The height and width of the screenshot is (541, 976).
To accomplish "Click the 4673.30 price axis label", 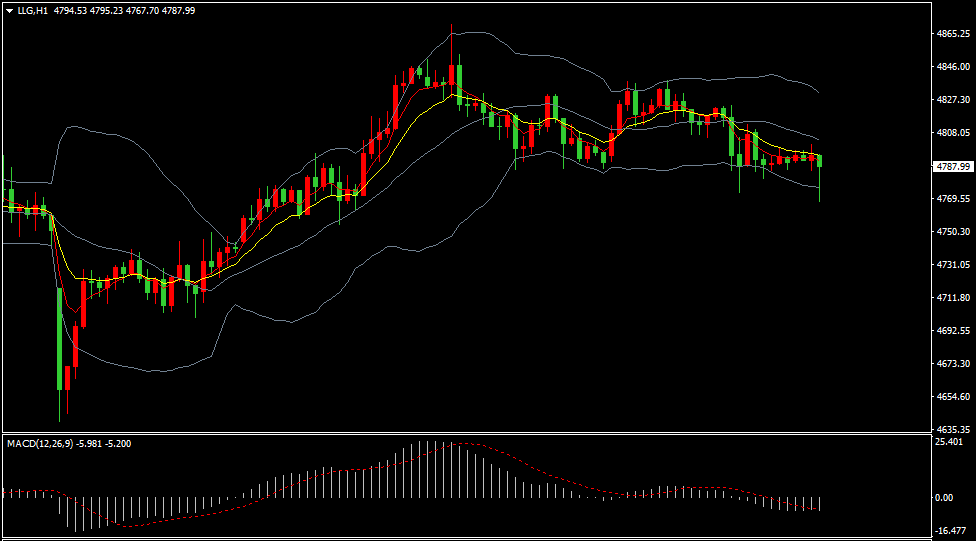I will (x=952, y=364).
